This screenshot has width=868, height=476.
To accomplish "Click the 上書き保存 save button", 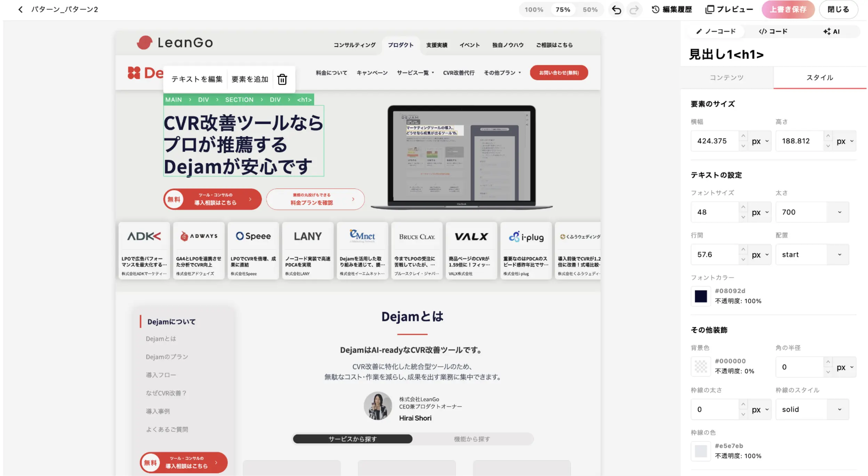I will click(x=788, y=9).
